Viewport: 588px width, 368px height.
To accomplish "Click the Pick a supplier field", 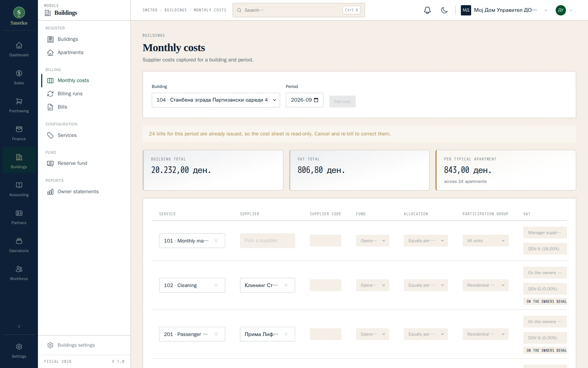I will [x=267, y=241].
